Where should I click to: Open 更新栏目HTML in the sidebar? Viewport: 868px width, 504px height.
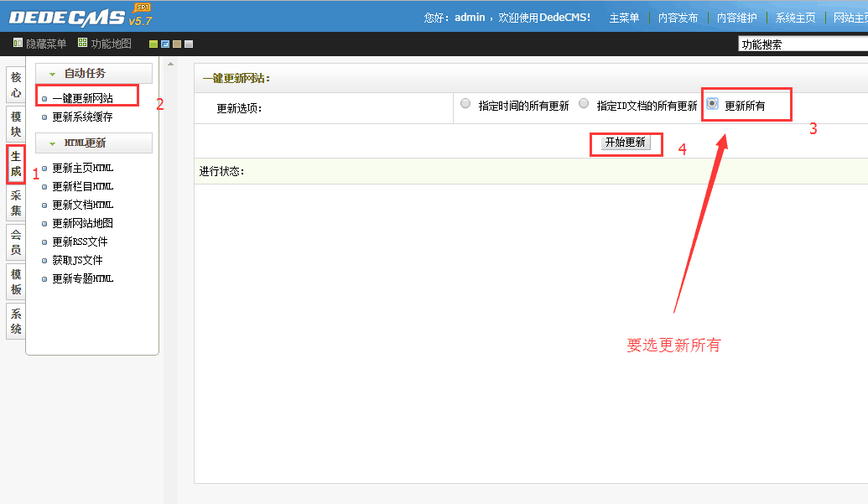(x=82, y=186)
